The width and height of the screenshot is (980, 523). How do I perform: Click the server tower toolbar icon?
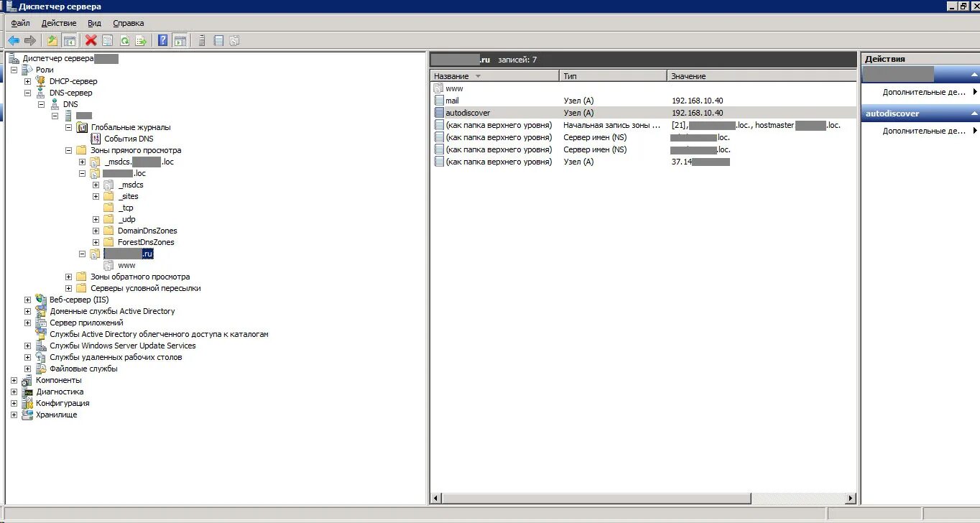tap(202, 41)
